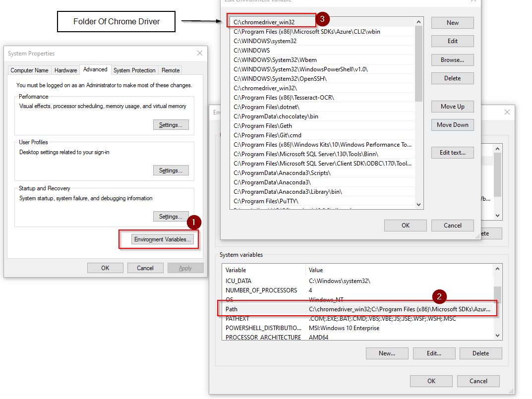Close the System Properties window

pos(200,53)
